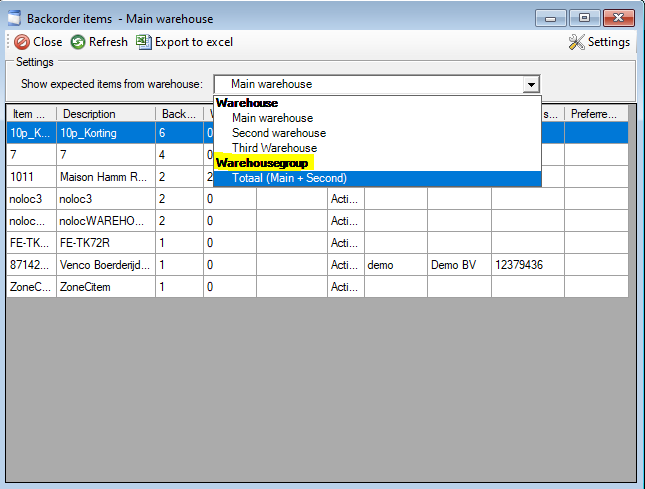The height and width of the screenshot is (489, 645).
Task: Select the ZoneCitem row
Action: (x=105, y=287)
